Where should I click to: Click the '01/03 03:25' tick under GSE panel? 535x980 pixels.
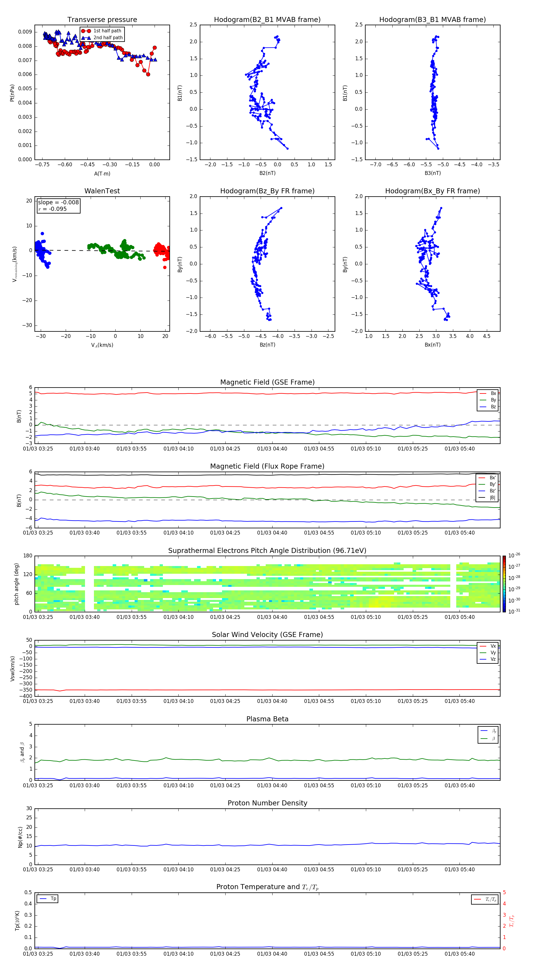point(38,449)
